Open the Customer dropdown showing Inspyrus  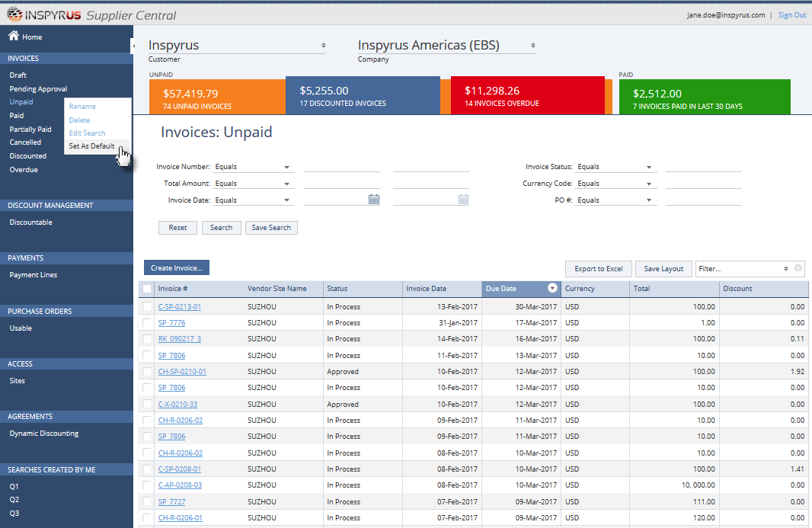pyautogui.click(x=237, y=46)
